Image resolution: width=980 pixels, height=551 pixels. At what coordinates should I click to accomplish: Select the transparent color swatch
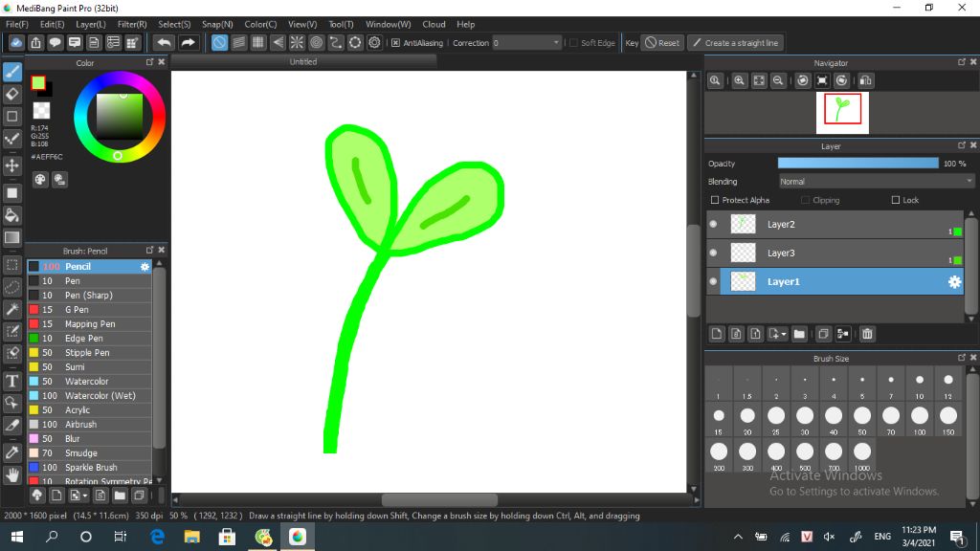[42, 111]
